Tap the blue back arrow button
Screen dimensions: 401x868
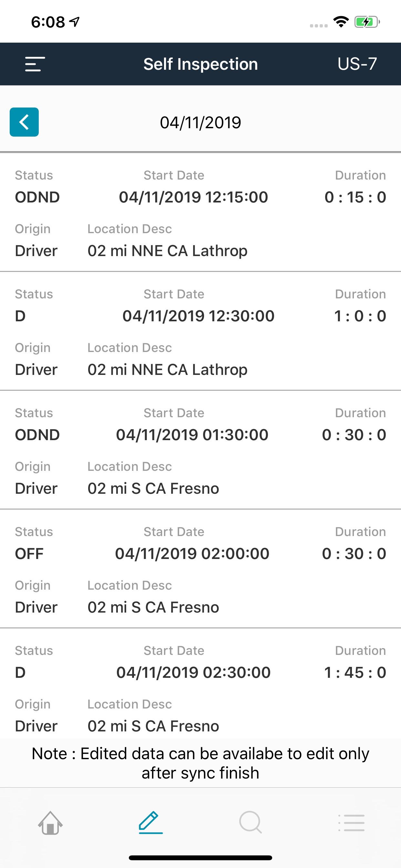[24, 122]
